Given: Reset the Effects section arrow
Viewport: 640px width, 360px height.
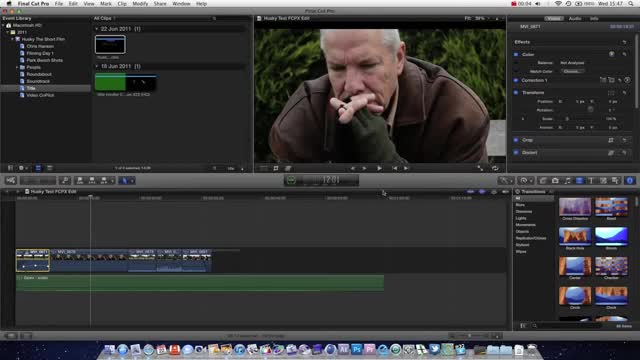Looking at the screenshot, I should 624,42.
